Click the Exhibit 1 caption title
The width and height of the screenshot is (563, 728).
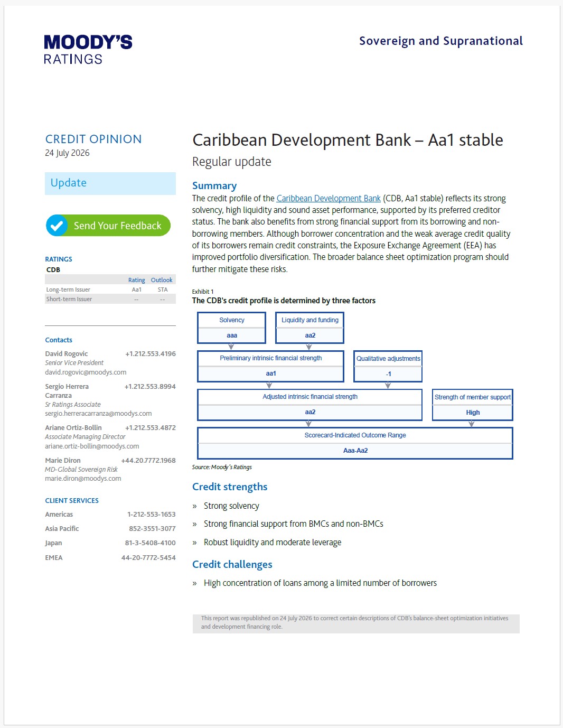pyautogui.click(x=284, y=301)
